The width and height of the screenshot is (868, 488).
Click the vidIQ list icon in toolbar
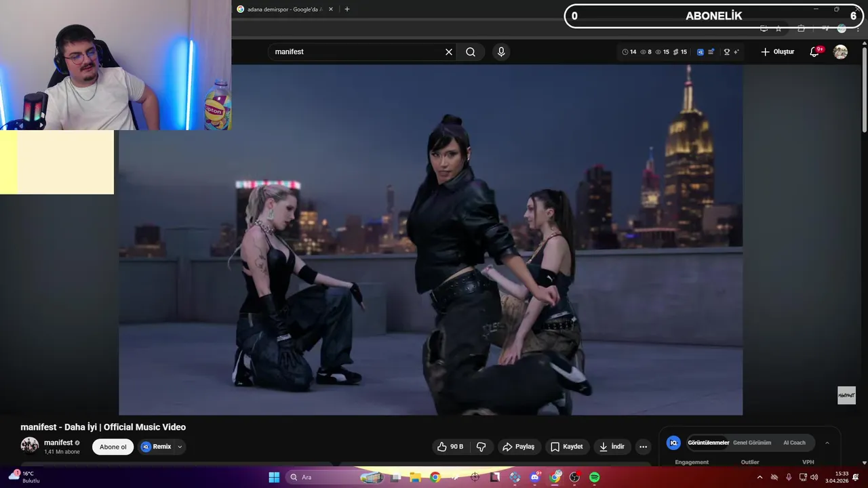(x=711, y=52)
